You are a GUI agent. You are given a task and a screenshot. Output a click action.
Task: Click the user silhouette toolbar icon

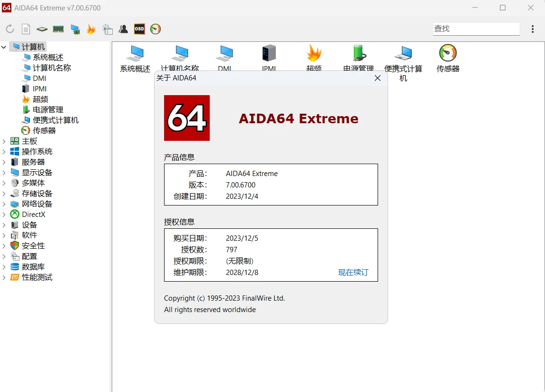pyautogui.click(x=123, y=29)
